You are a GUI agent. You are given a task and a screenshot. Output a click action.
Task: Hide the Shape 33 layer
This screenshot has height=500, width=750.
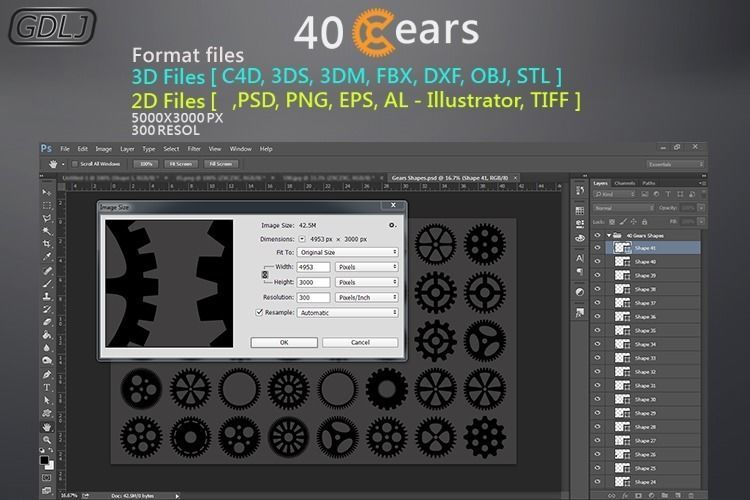click(597, 358)
